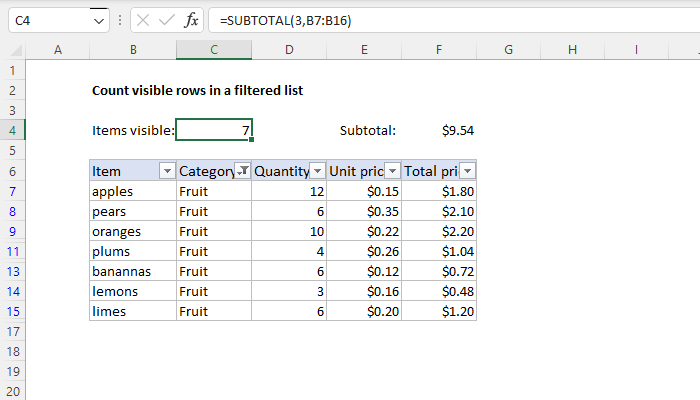
Task: Click the Select All corner triangle
Action: tap(12, 49)
